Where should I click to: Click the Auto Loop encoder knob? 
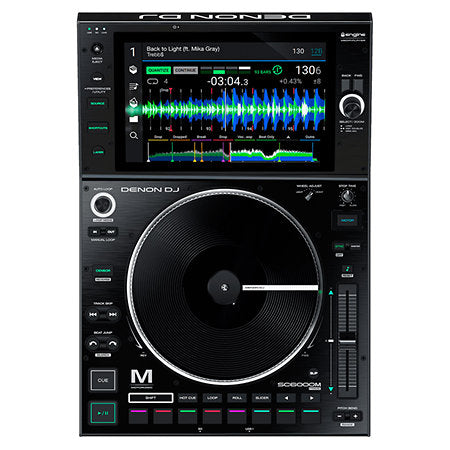pos(103,204)
